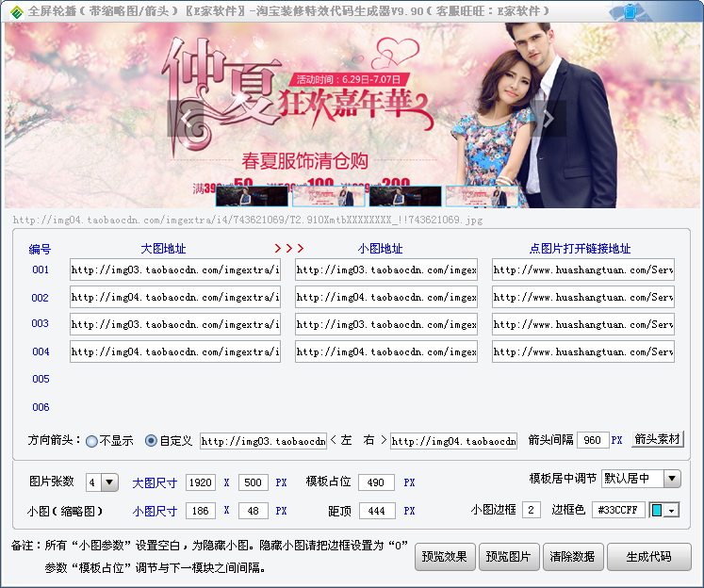The image size is (704, 588).
Task: Select the first thumbnail in banner preview
Action: tap(252, 196)
